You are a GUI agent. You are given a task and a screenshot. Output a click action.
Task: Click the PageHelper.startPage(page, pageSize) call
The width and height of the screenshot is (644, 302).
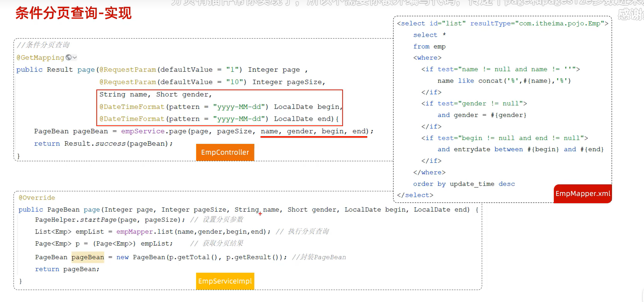pyautogui.click(x=110, y=220)
